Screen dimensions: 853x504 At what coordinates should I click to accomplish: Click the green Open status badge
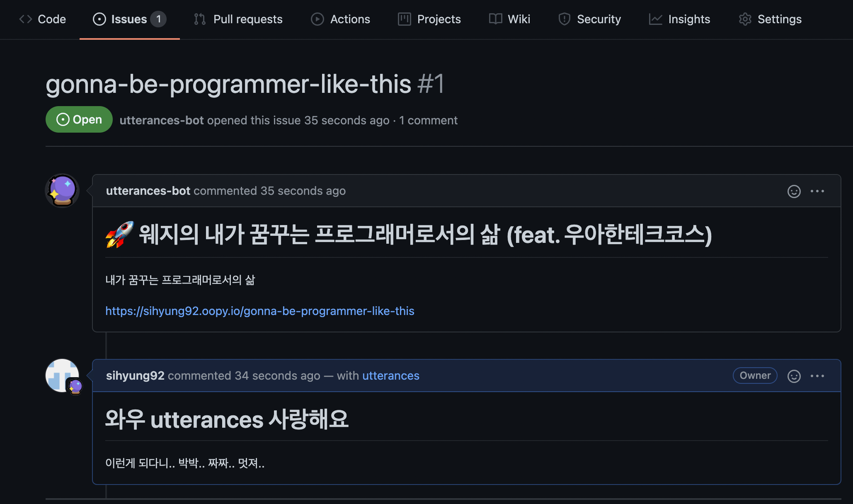point(79,119)
